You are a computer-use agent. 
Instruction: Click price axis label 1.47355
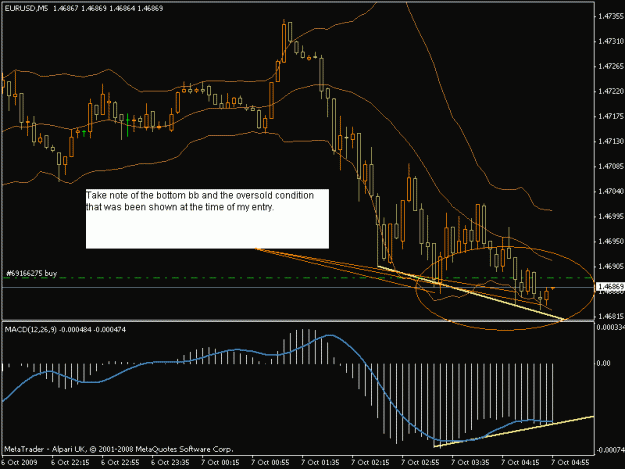point(611,16)
